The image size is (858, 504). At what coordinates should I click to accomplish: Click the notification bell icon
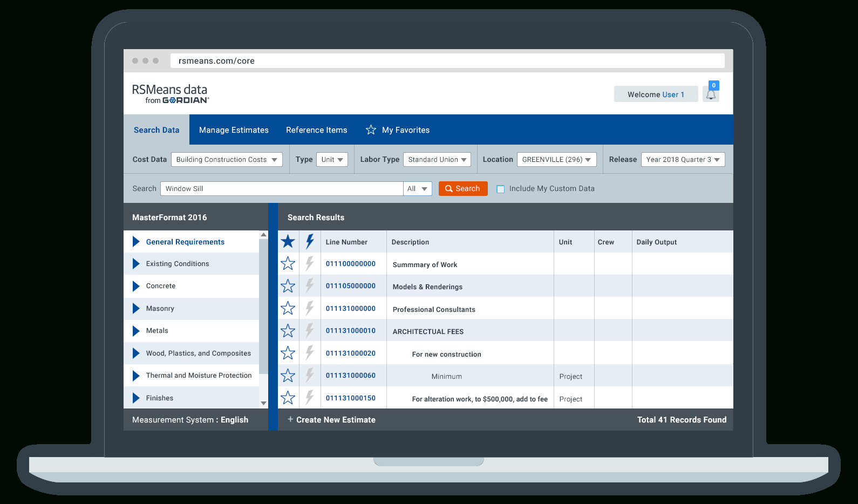click(x=711, y=95)
